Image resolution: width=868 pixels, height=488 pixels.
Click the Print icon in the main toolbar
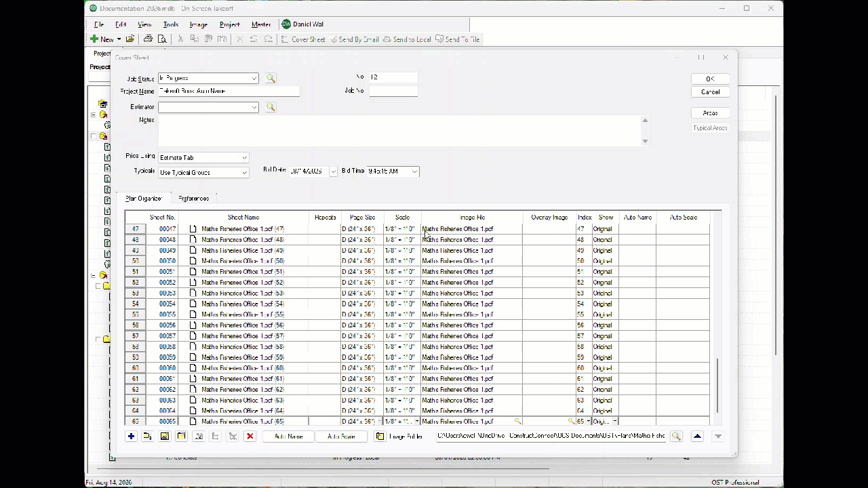coord(148,39)
